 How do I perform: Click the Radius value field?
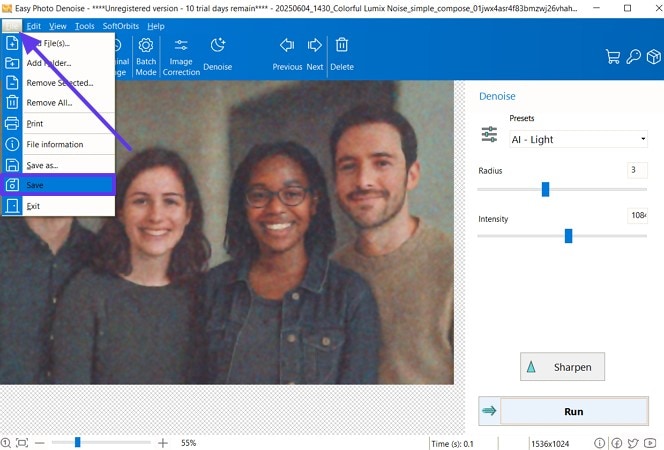(x=637, y=170)
